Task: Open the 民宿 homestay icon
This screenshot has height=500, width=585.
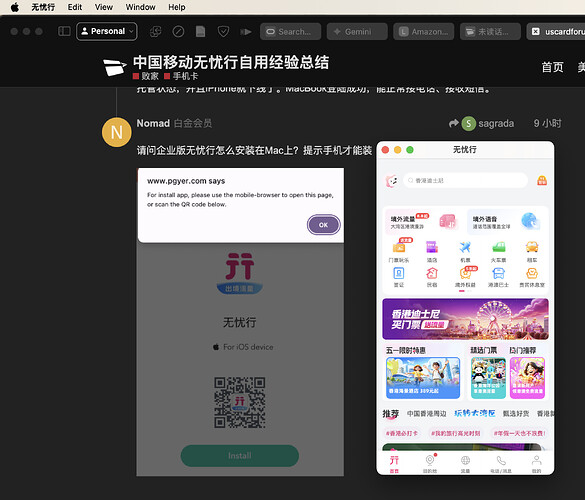Action: [432, 277]
